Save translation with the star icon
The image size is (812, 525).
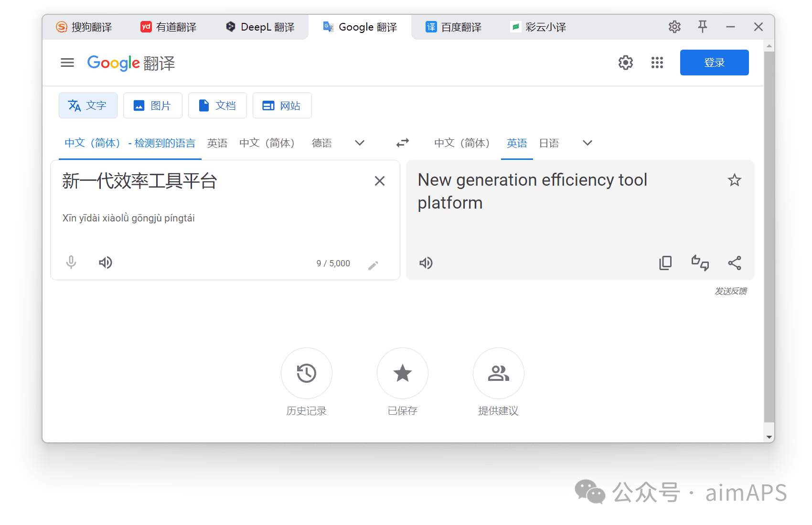click(x=734, y=180)
